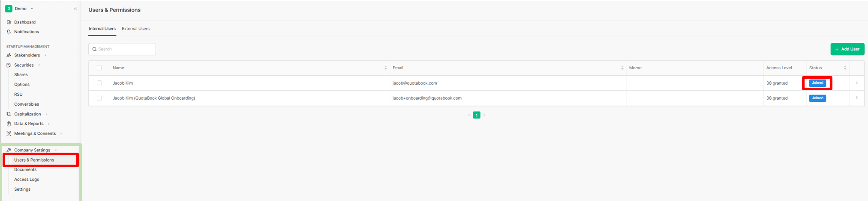
Task: Expand the Capitalization submenu arrow
Action: coord(46,114)
